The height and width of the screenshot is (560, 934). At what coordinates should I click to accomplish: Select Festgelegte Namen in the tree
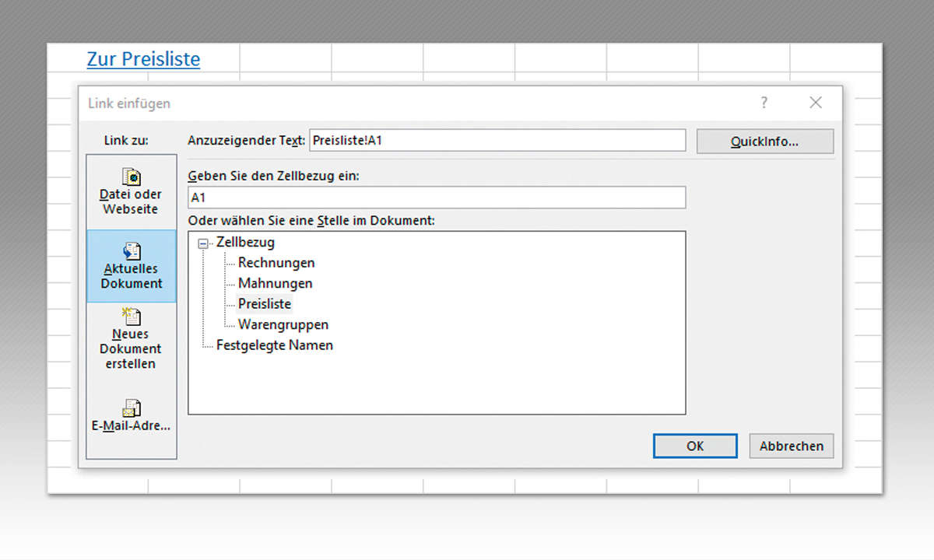point(275,345)
